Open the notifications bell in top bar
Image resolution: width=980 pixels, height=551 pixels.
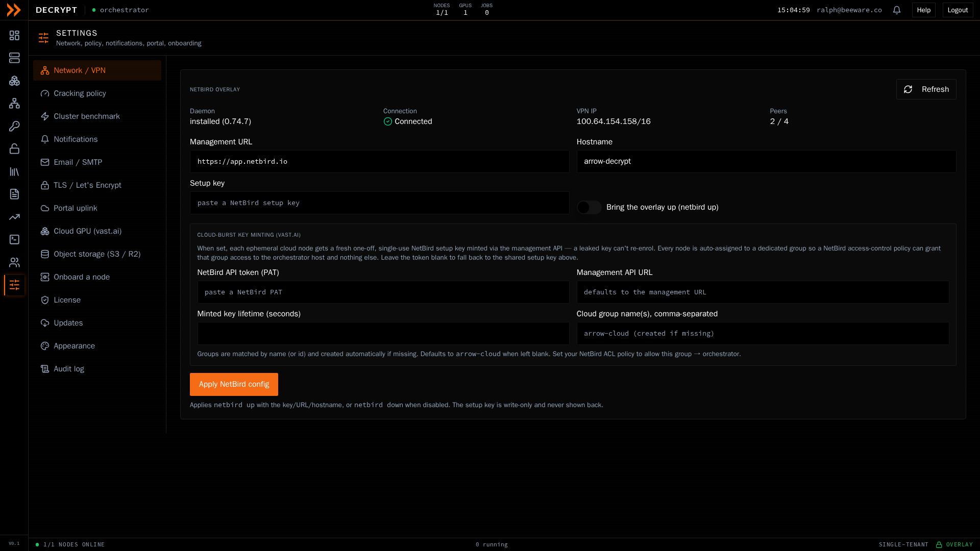(x=897, y=10)
